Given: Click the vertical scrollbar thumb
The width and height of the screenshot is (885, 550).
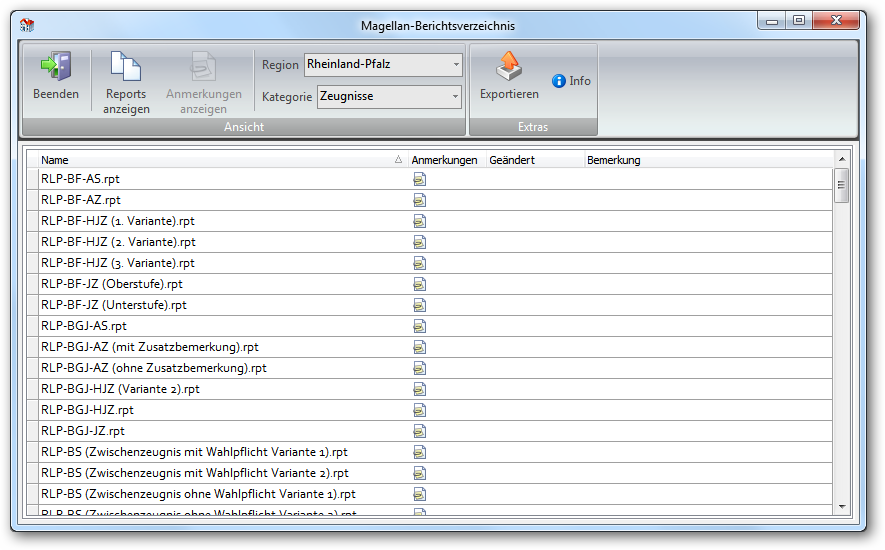Looking at the screenshot, I should [842, 185].
